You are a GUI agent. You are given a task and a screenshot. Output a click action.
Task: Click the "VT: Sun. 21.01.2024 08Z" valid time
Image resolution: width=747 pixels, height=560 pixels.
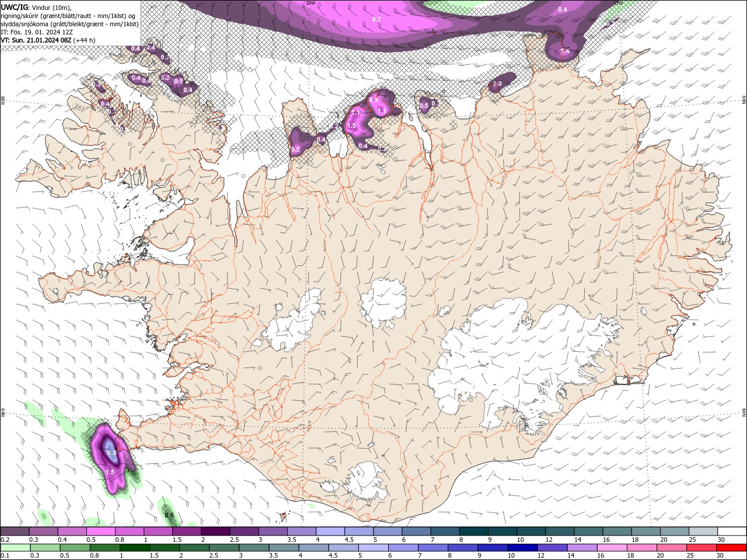(x=36, y=40)
